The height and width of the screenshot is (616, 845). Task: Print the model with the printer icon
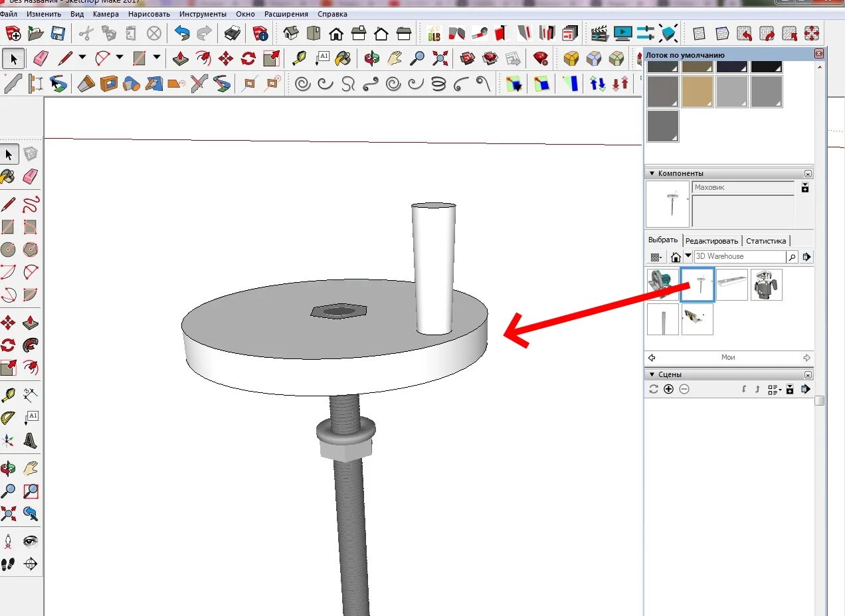point(233,33)
